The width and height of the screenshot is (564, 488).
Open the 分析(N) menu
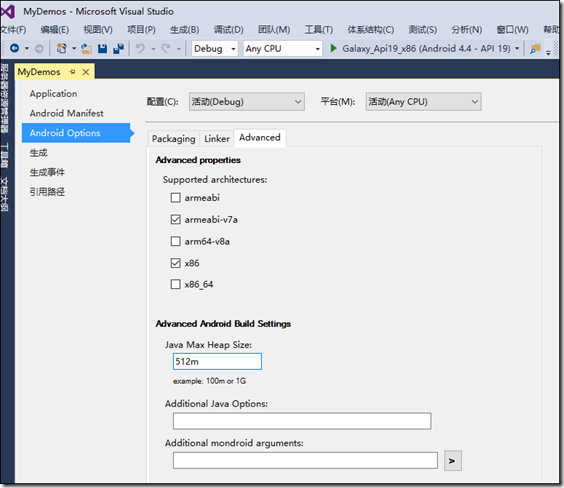point(467,29)
